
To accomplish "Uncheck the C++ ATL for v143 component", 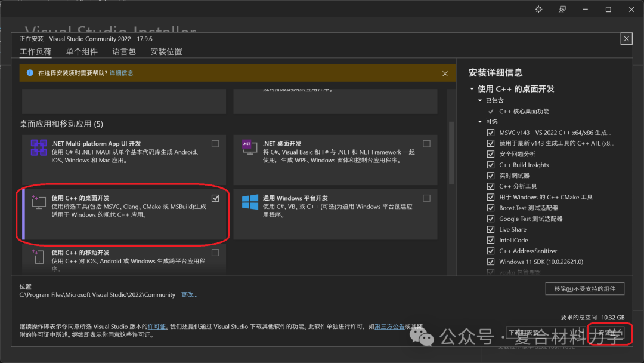I will [x=490, y=143].
